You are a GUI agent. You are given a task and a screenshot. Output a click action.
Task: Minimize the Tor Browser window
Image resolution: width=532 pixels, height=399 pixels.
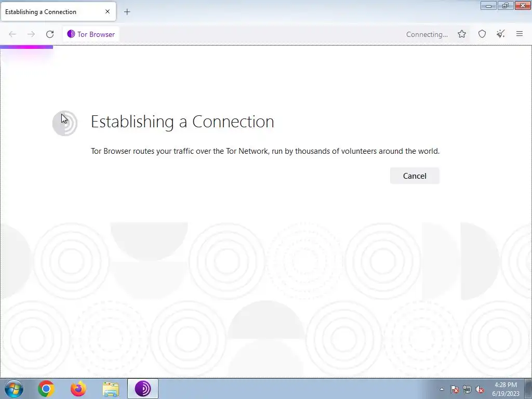[x=488, y=5]
